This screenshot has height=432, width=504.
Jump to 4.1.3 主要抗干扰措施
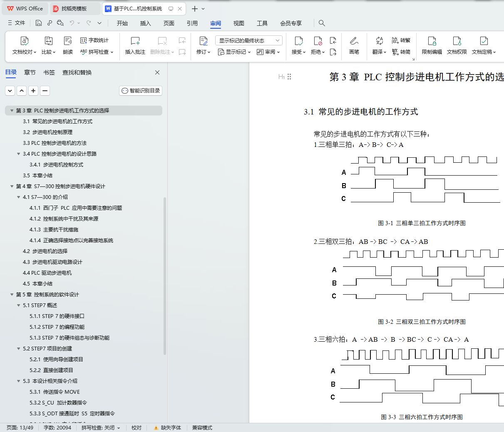click(x=54, y=230)
